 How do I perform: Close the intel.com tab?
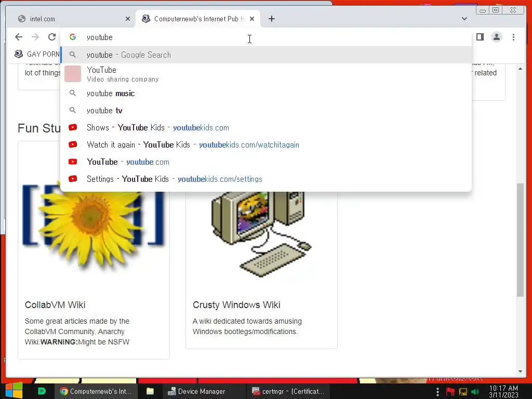(x=128, y=19)
